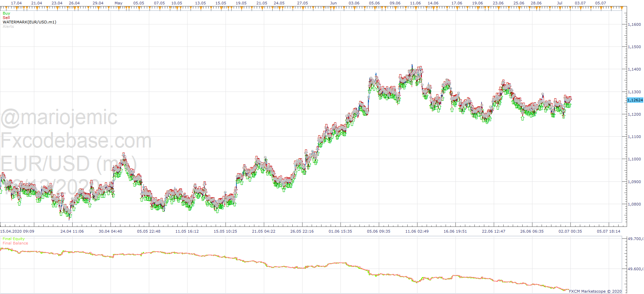Image resolution: width=644 pixels, height=294 pixels.
Task: Click the '15.05 10:25' time label
Action: point(225,231)
